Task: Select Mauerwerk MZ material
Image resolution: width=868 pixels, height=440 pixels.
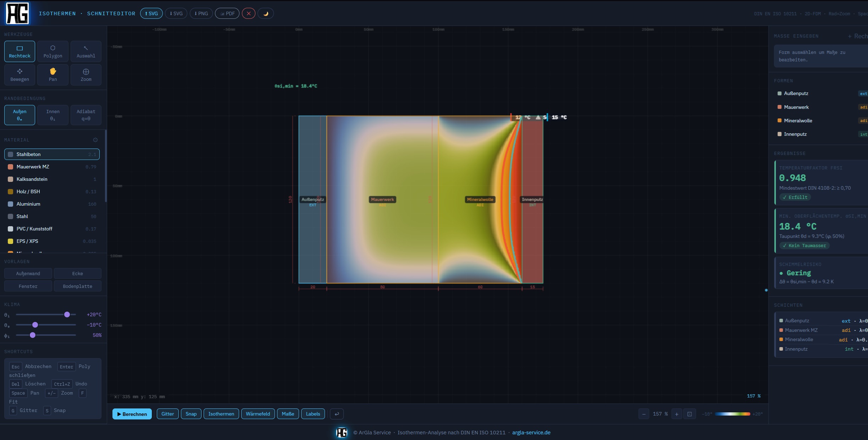Action: pyautogui.click(x=52, y=167)
